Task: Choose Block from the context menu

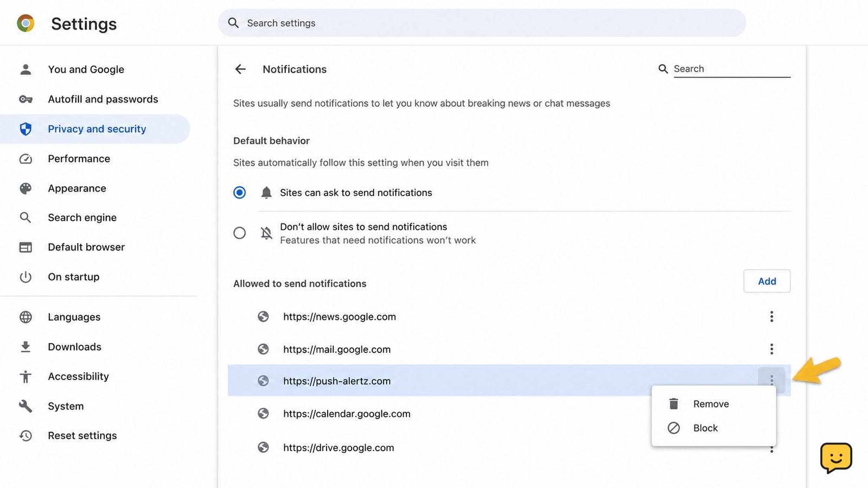Action: pyautogui.click(x=714, y=428)
